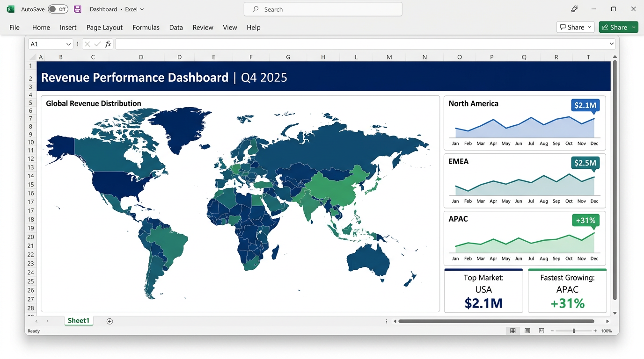Go to the Data tab
Screen dimensions: 644x359
(176, 28)
